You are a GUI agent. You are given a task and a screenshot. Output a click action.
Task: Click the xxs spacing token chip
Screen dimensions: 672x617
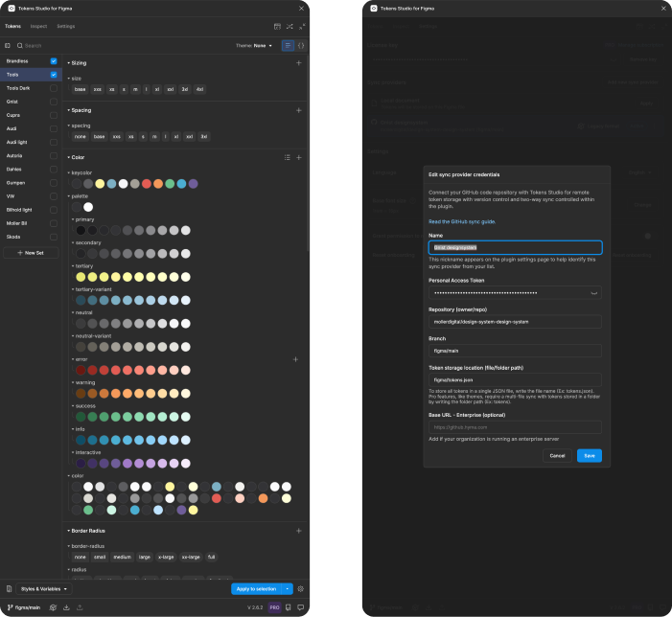tap(117, 137)
